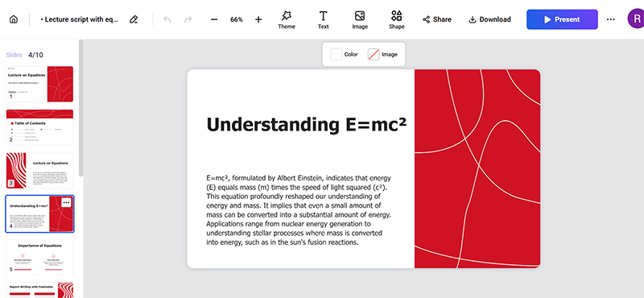The height and width of the screenshot is (298, 644).
Task: Click the Slides label in sidebar
Action: point(14,55)
